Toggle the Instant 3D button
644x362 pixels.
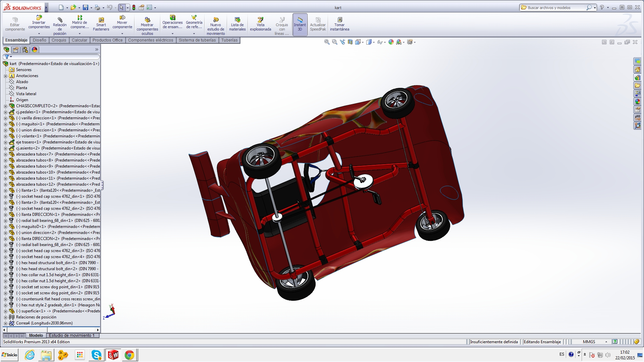(x=300, y=24)
